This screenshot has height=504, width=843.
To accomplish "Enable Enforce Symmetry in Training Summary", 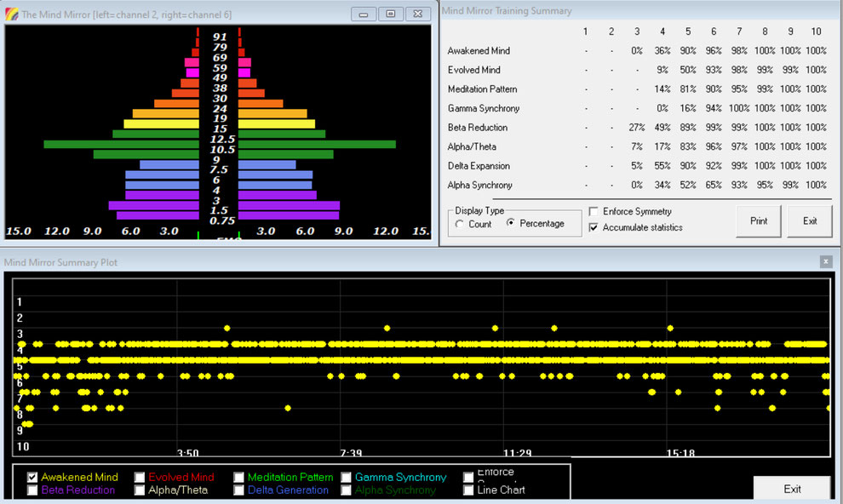I will tap(594, 211).
